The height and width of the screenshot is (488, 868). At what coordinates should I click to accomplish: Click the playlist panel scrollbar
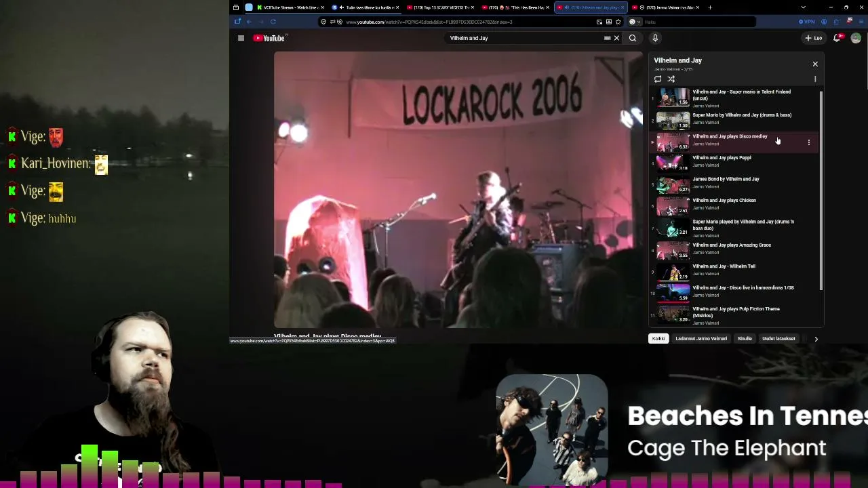click(x=821, y=190)
